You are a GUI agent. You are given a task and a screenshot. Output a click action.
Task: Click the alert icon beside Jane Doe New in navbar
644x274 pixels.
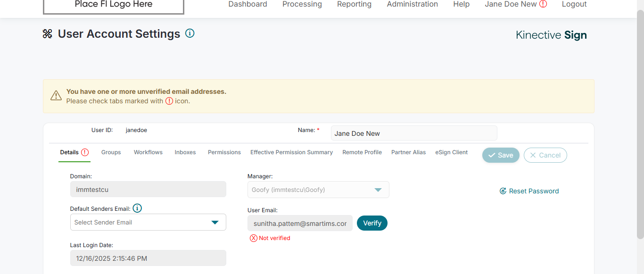(x=543, y=4)
